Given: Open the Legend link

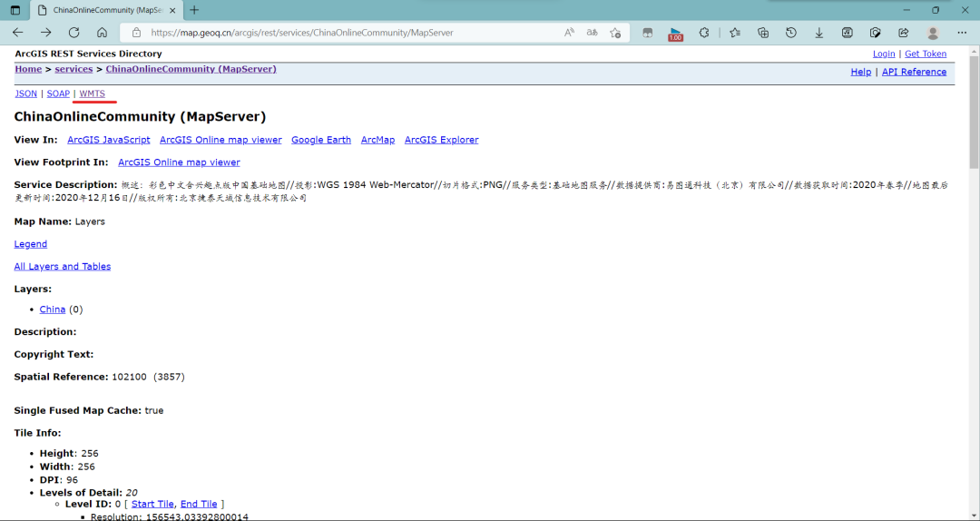Looking at the screenshot, I should pos(31,244).
